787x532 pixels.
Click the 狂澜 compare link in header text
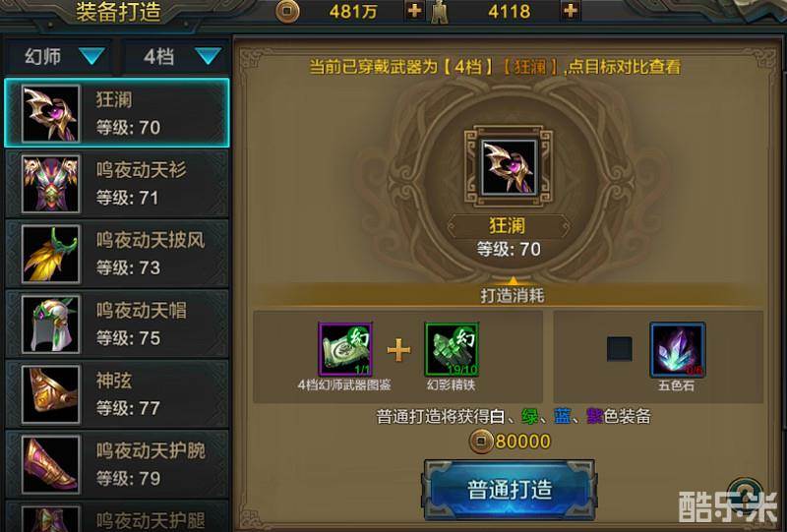[x=530, y=66]
